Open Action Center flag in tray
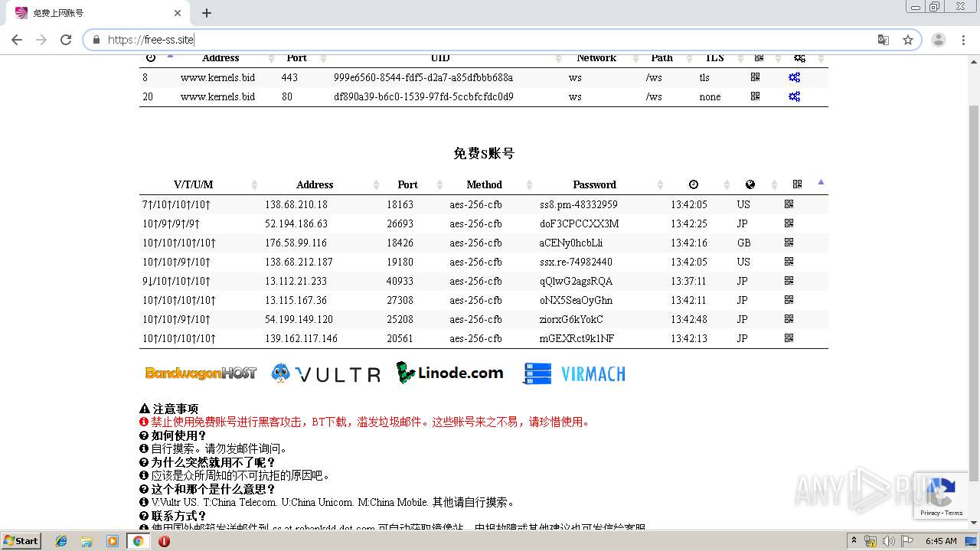 click(x=907, y=541)
